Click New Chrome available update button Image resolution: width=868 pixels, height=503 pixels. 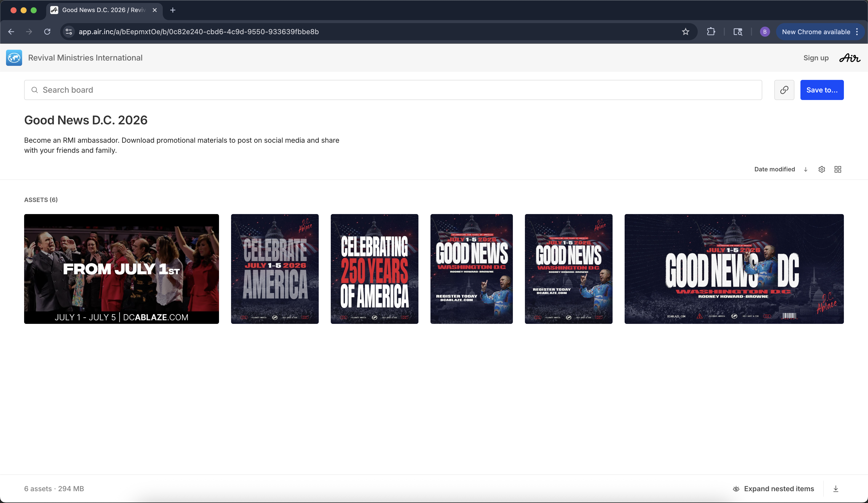(x=816, y=32)
